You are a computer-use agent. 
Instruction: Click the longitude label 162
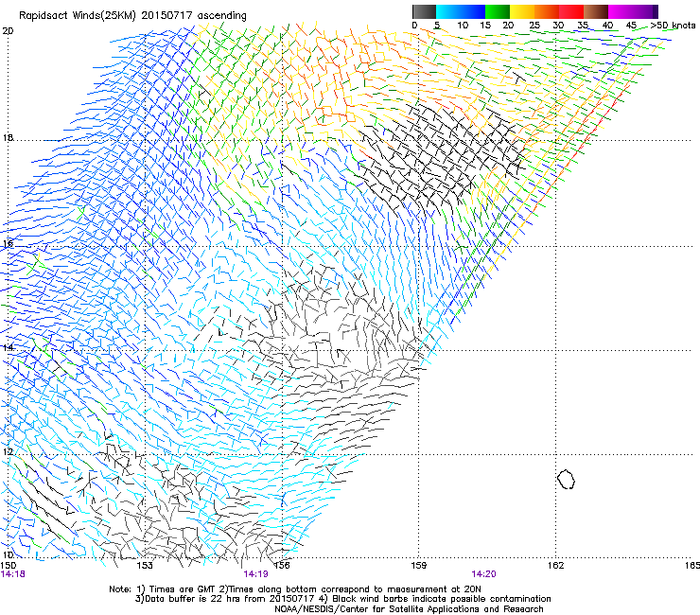[x=555, y=566]
